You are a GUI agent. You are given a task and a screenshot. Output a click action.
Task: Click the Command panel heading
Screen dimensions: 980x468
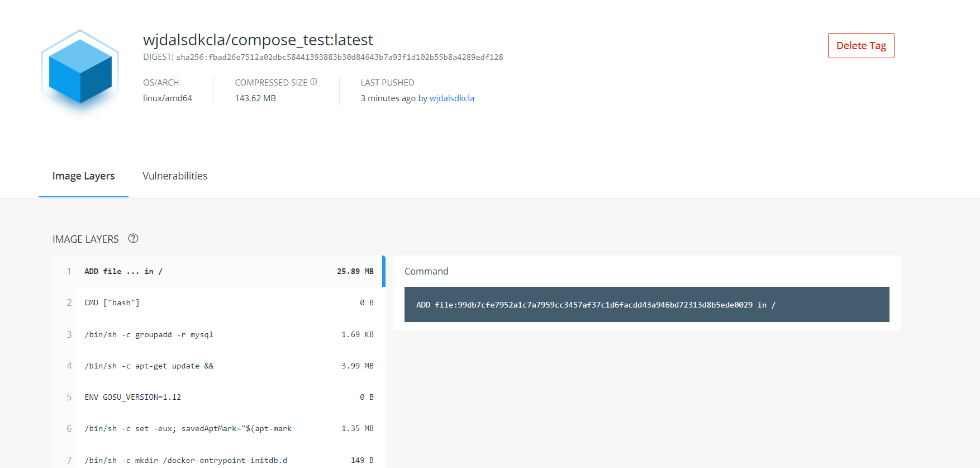pyautogui.click(x=426, y=271)
